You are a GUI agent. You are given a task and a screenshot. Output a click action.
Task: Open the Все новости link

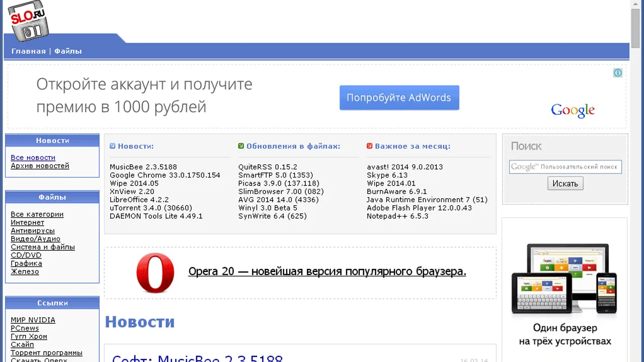(x=33, y=158)
